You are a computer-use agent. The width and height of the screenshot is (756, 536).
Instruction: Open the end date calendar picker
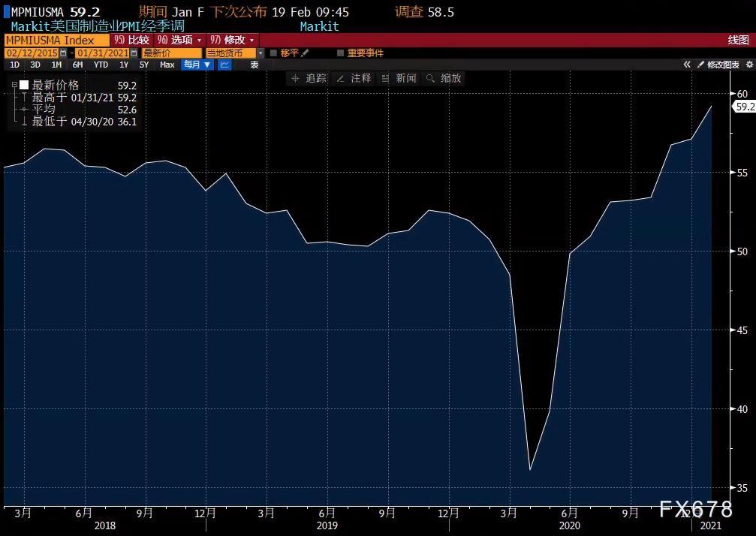134,53
